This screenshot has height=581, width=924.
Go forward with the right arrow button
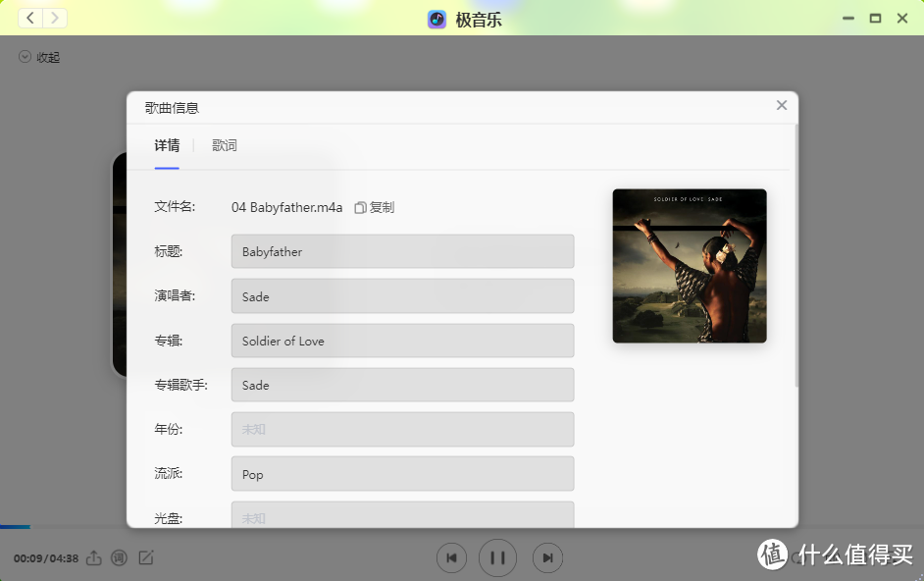[55, 19]
